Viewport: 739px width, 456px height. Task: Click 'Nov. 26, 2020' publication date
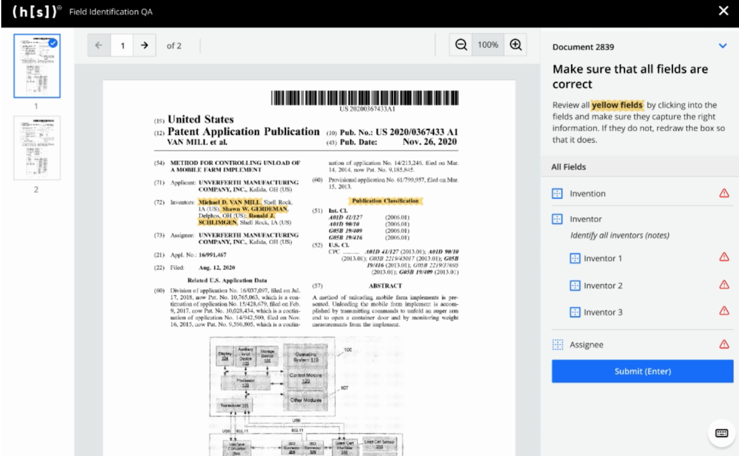[x=429, y=142]
